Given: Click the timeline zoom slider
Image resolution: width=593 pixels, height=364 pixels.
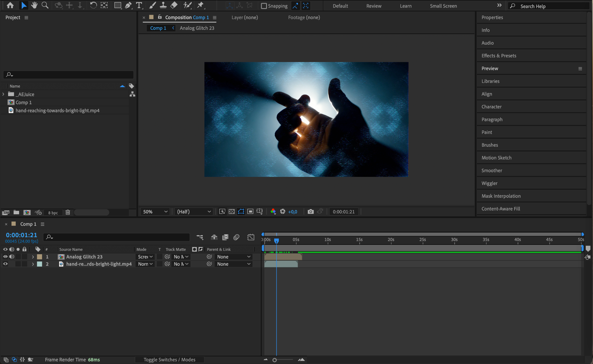Looking at the screenshot, I should (275, 360).
